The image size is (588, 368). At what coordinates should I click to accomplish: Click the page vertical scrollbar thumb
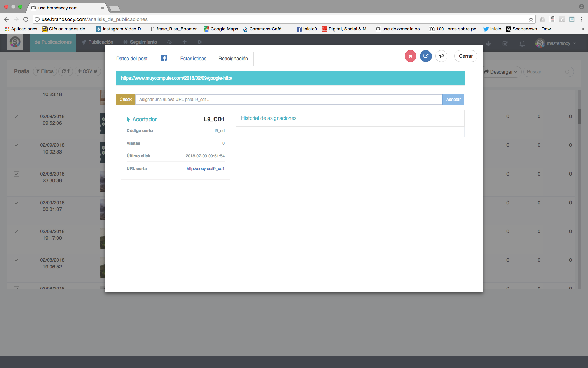pos(580,117)
